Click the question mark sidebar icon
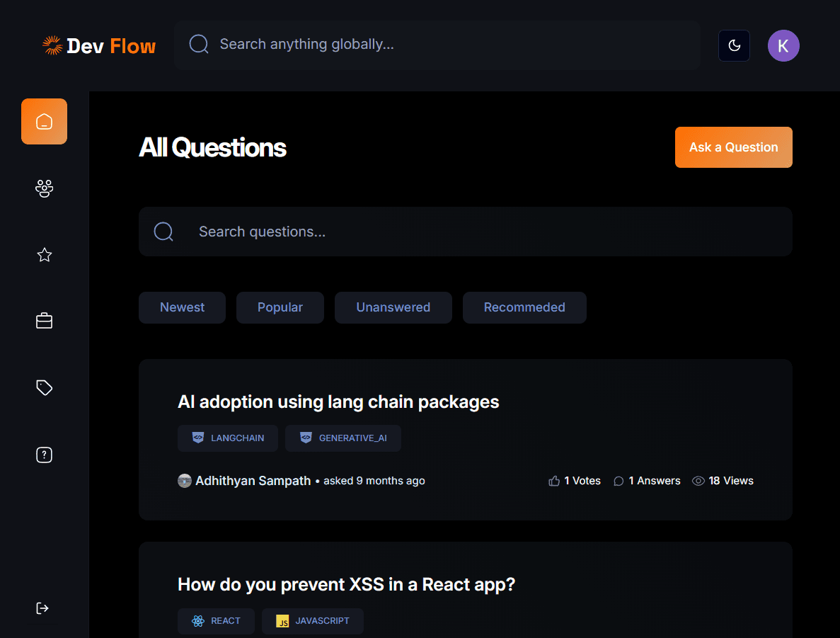This screenshot has width=840, height=638. coord(44,455)
